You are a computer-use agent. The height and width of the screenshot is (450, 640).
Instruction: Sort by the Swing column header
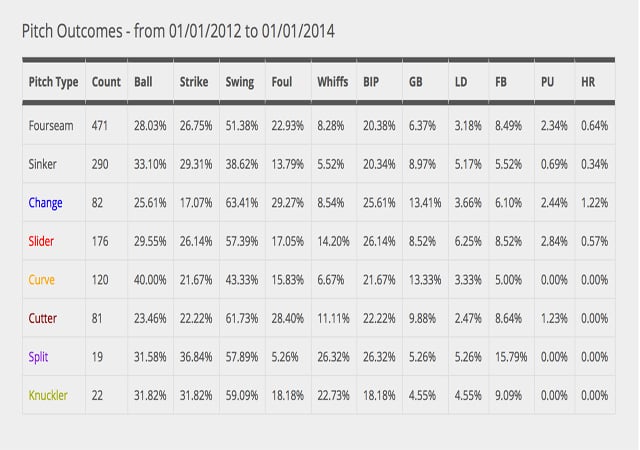(x=240, y=82)
